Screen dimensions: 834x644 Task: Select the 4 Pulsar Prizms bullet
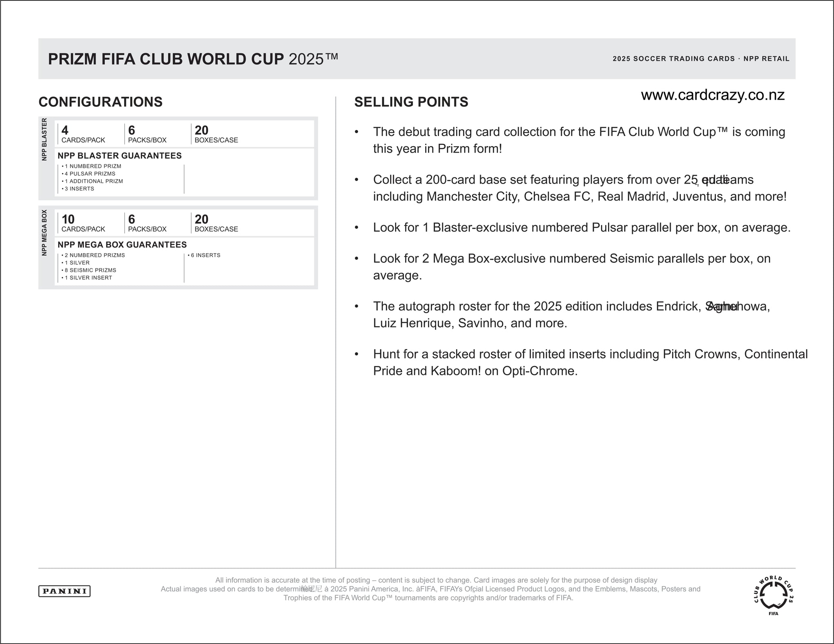90,174
